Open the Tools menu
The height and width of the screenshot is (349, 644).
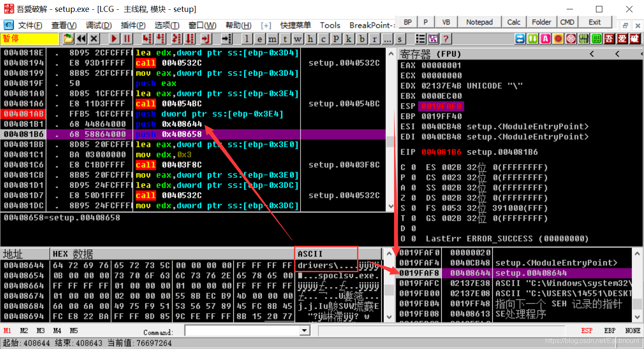pos(330,25)
